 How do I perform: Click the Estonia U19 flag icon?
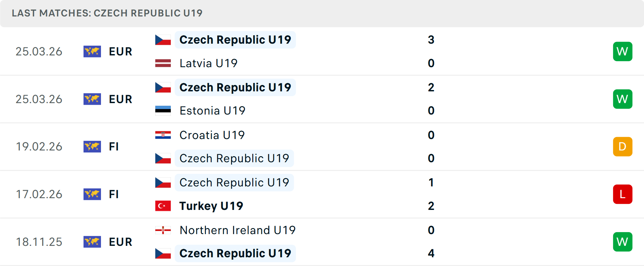[163, 110]
